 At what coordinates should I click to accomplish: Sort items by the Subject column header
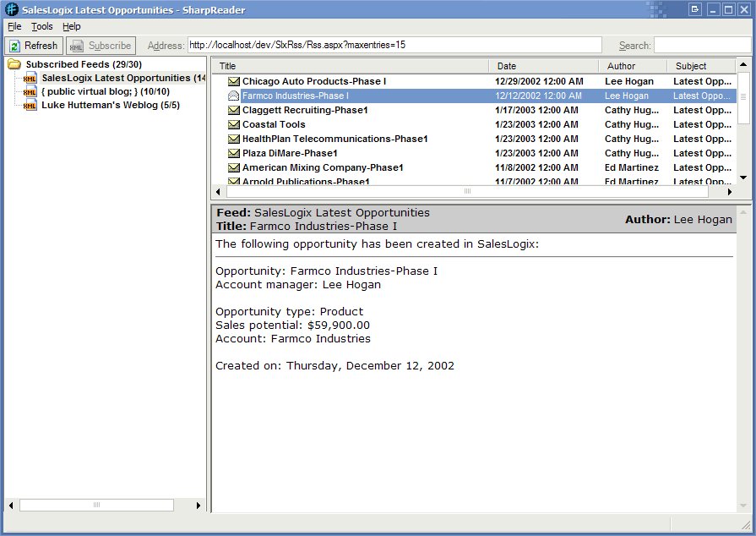(x=702, y=66)
